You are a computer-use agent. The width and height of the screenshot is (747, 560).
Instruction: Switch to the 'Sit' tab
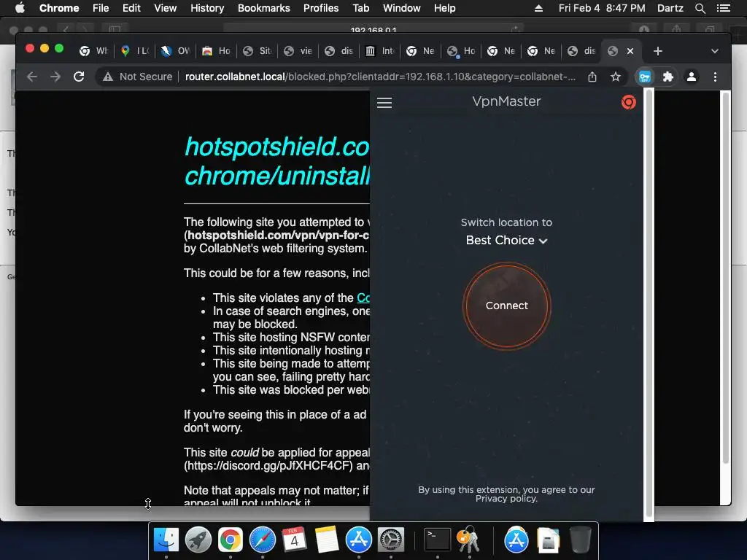pos(258,51)
